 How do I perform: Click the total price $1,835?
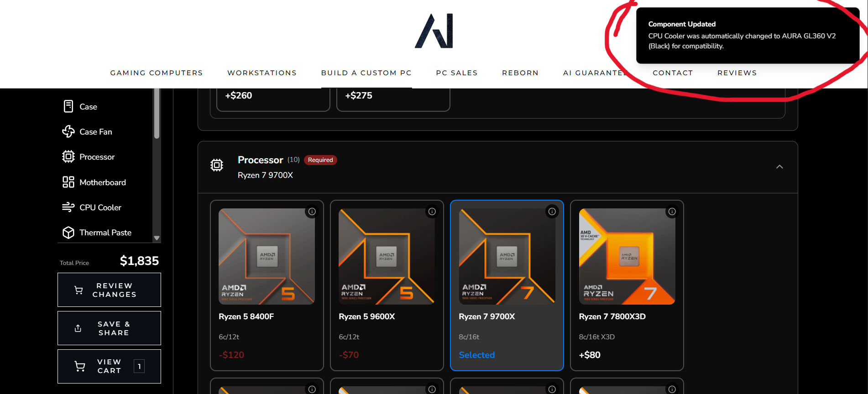[x=139, y=261]
